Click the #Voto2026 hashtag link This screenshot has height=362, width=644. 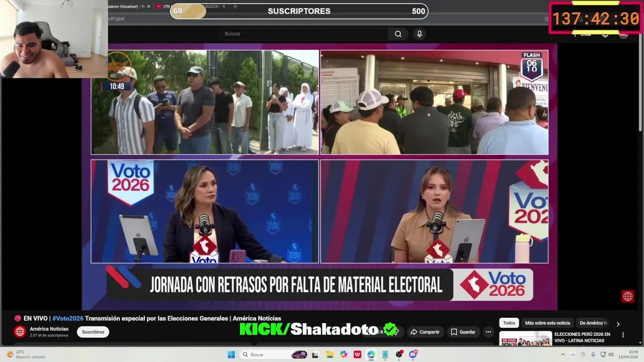68,318
